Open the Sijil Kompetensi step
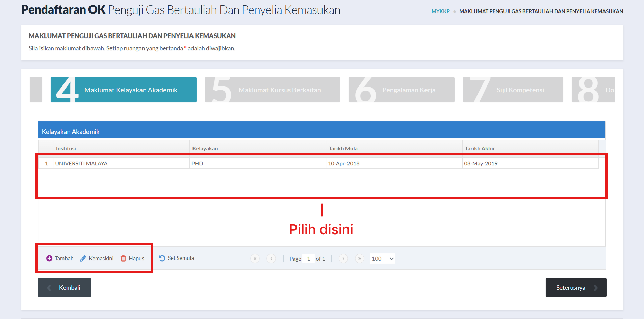 click(513, 90)
